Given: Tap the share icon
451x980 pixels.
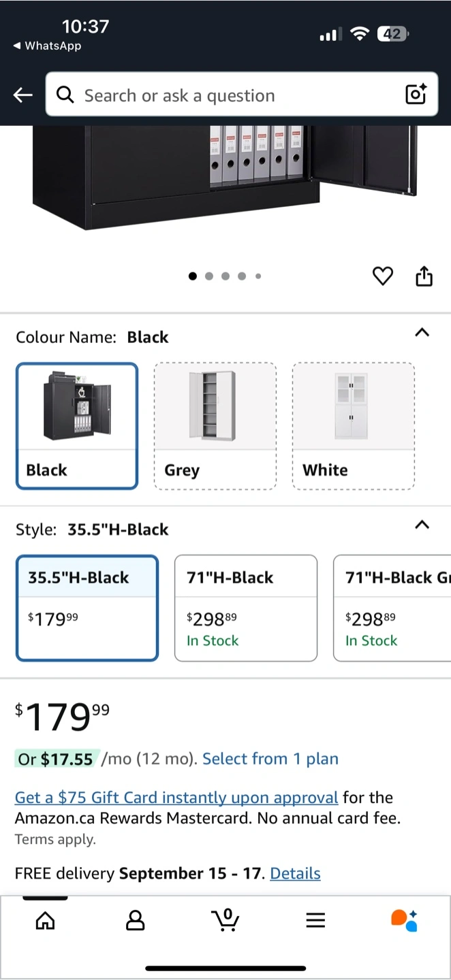Looking at the screenshot, I should coord(424,276).
